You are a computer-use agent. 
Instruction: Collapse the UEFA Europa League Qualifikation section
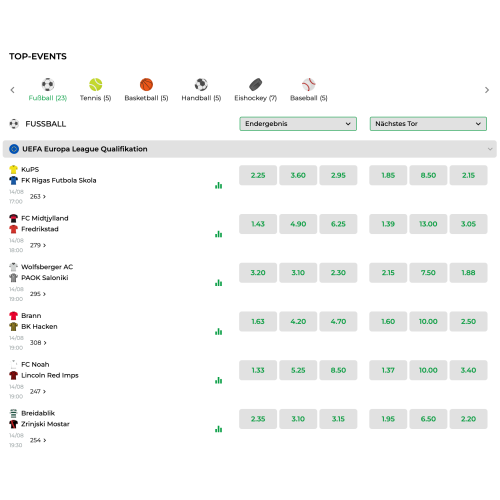(490, 149)
